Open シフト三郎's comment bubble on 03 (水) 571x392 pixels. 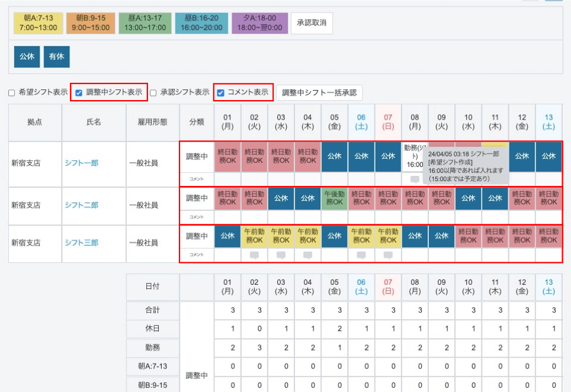(281, 255)
